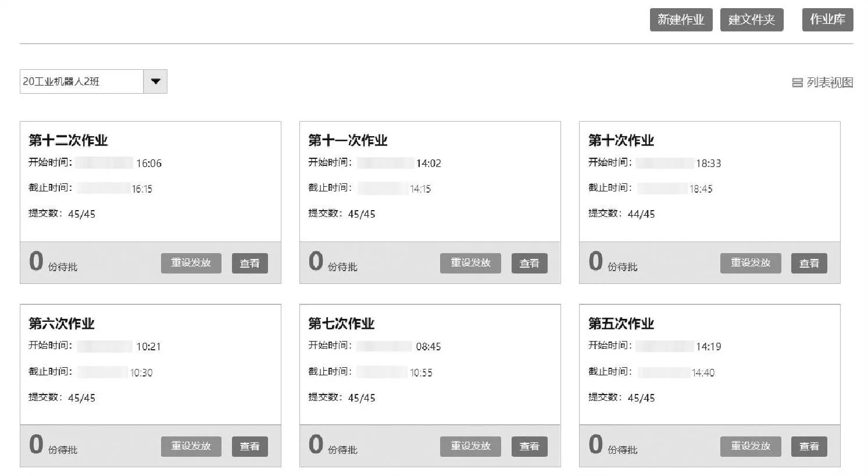
Task: View 第十一次作业 with its 查看 button
Action: point(529,264)
